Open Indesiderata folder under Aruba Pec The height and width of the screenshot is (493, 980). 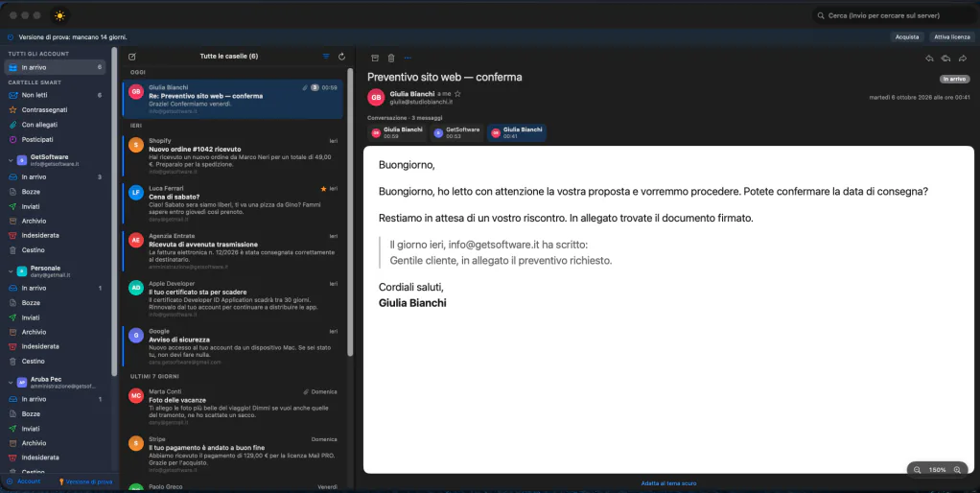click(55, 458)
